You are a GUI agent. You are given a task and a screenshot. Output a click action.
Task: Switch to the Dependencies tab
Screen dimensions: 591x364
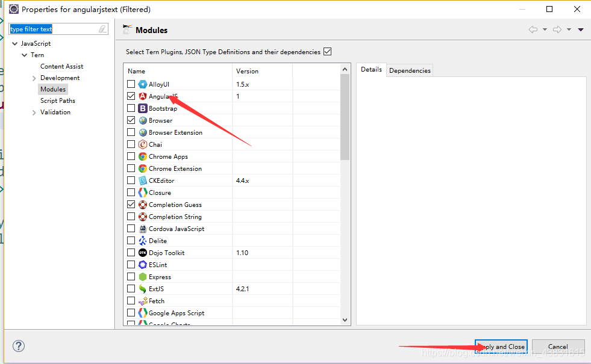pos(410,70)
